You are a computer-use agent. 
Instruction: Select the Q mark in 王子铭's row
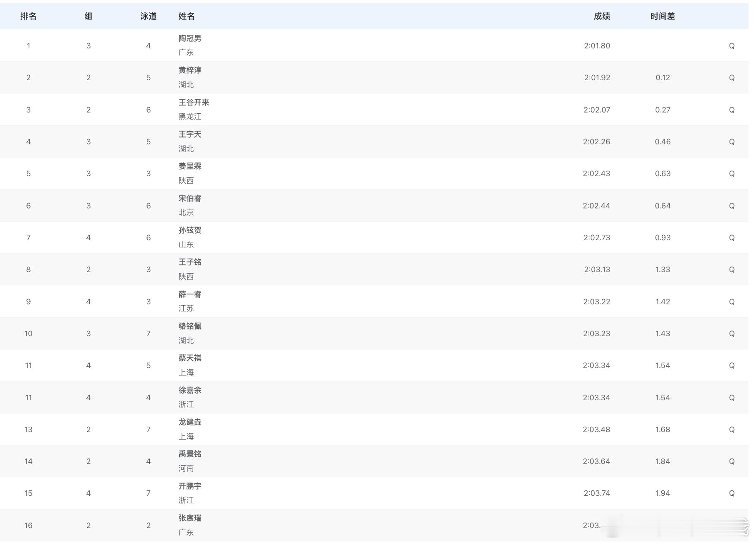coord(732,270)
